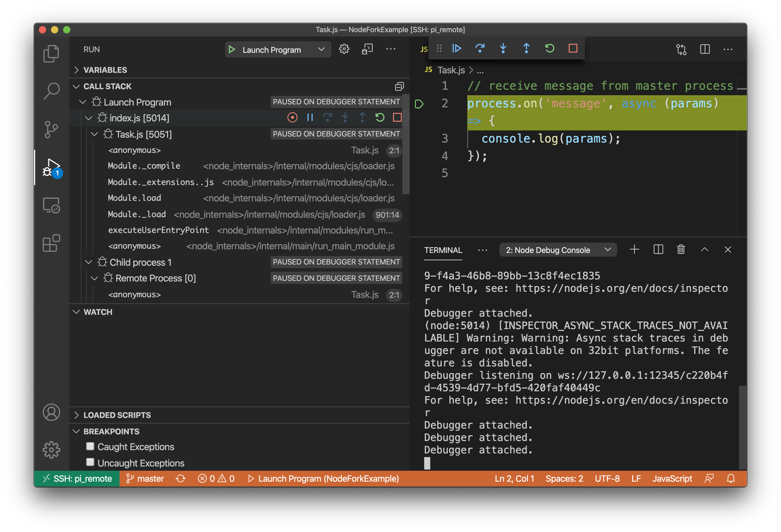Open the Explorer view in activity bar

click(x=51, y=54)
